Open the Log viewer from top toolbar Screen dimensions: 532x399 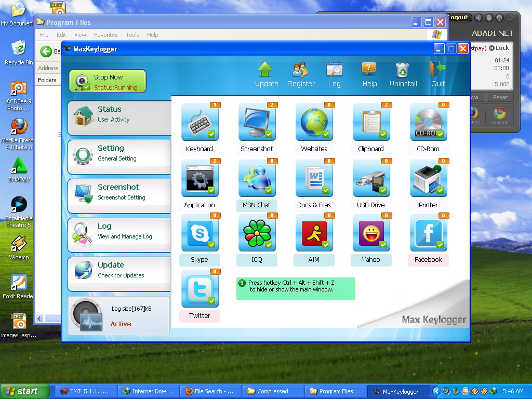tap(334, 74)
